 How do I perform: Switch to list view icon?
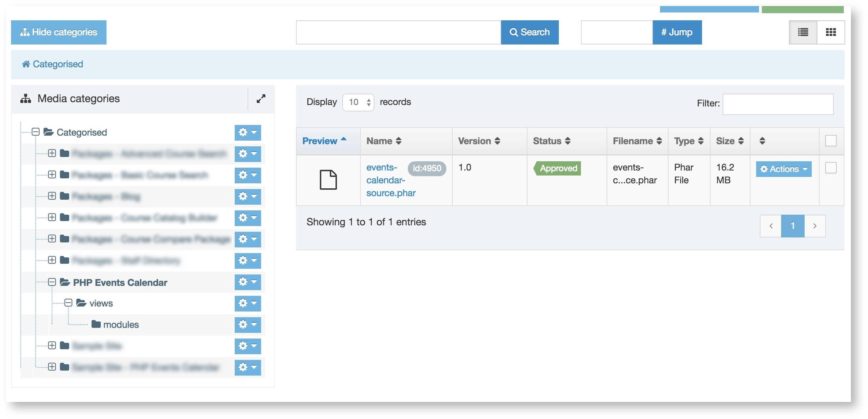[803, 32]
